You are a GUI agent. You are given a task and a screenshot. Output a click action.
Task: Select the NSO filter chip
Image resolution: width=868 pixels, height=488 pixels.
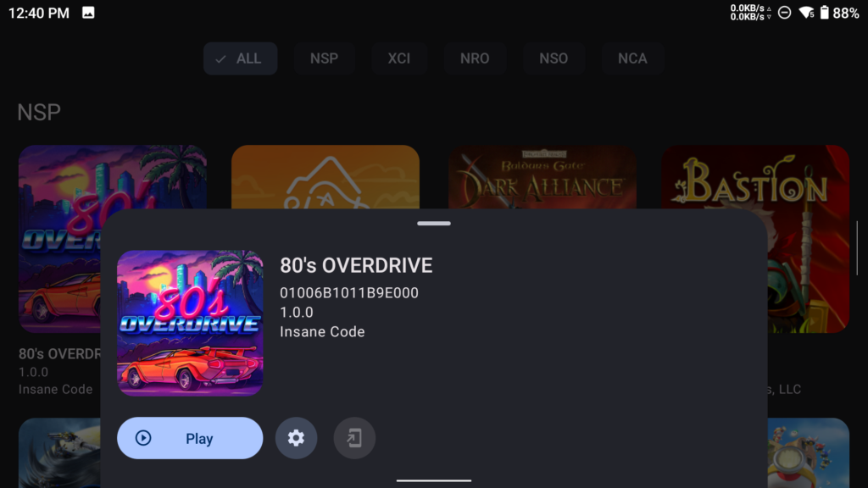pyautogui.click(x=554, y=58)
